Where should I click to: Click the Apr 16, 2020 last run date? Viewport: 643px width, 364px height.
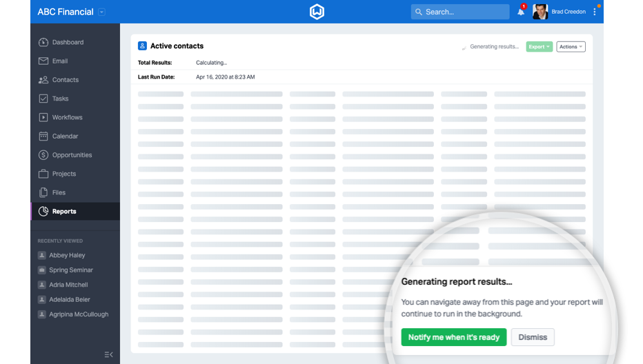pos(225,77)
